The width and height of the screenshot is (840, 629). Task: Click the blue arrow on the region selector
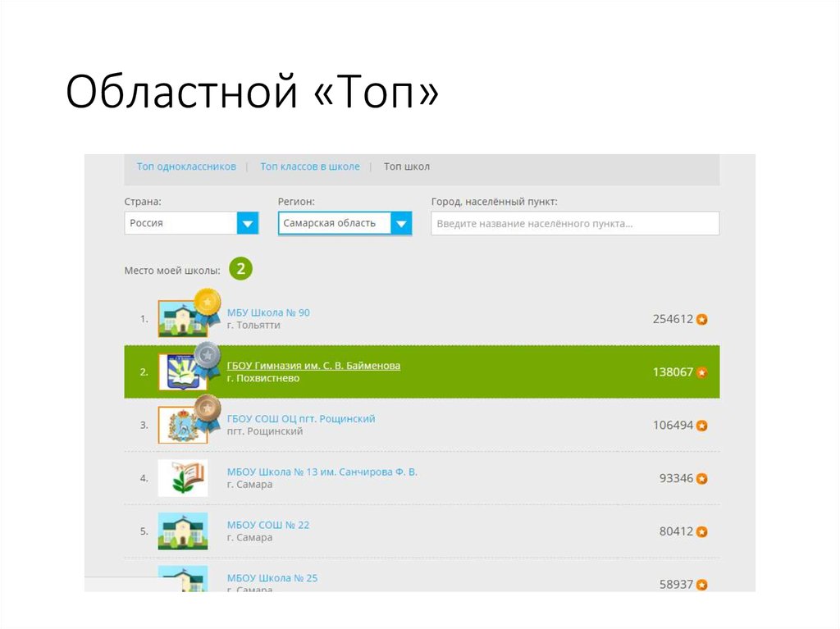click(401, 222)
